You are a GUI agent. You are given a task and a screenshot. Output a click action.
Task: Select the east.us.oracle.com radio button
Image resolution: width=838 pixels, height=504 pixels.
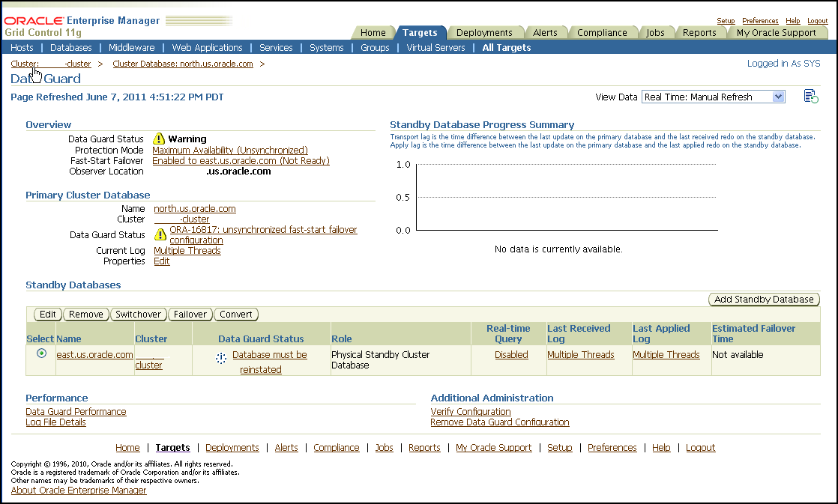pos(41,354)
